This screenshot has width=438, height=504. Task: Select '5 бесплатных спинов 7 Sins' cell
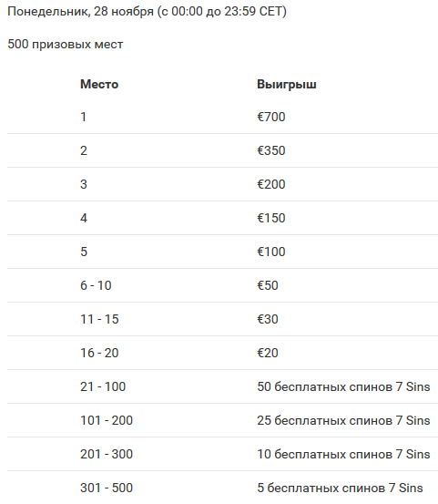(x=340, y=488)
